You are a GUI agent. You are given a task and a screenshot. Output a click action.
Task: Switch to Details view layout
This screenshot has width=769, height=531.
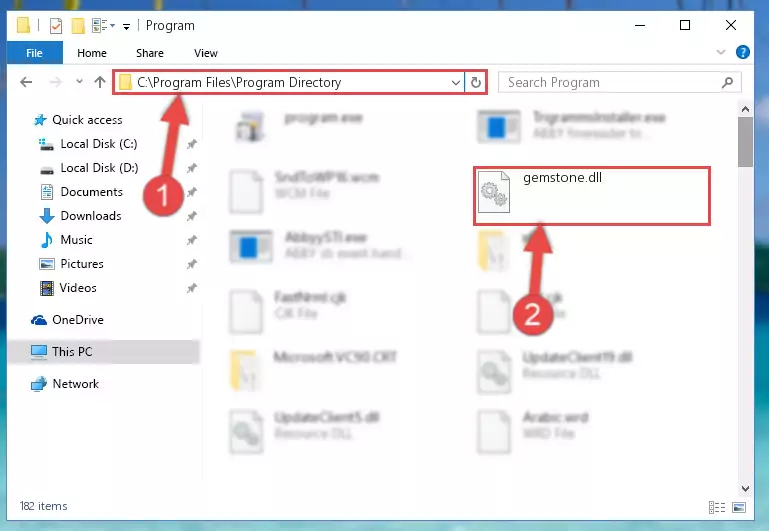click(x=717, y=507)
